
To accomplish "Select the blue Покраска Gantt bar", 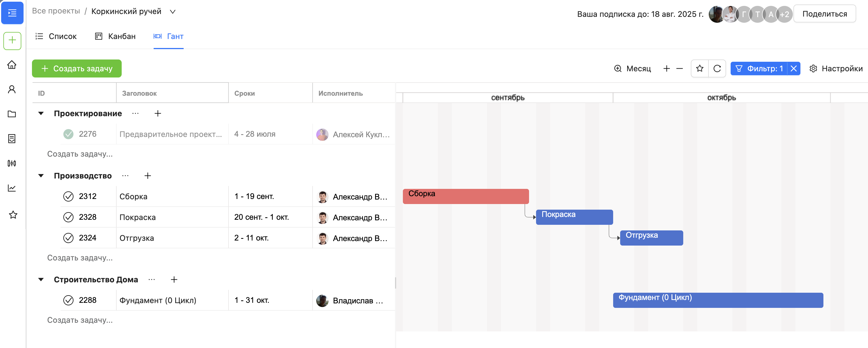I will 574,217.
